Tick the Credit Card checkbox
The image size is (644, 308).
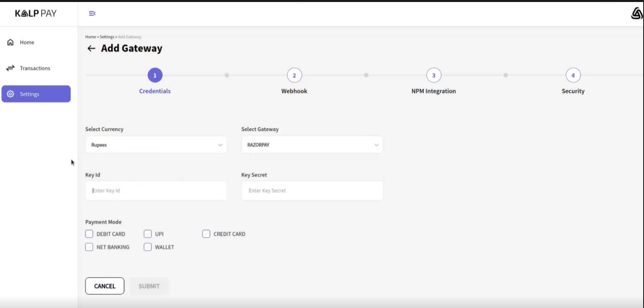206,234
